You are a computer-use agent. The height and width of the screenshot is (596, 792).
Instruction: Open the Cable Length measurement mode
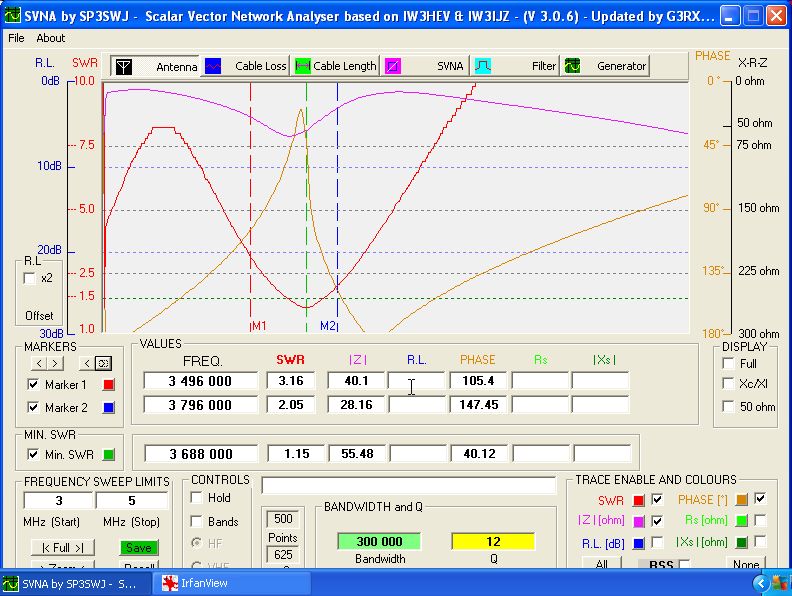click(336, 66)
